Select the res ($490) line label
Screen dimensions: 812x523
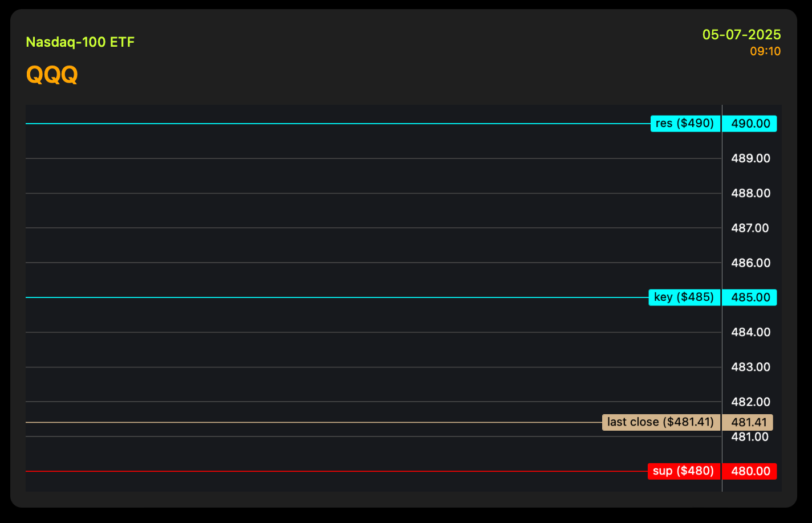tap(685, 124)
